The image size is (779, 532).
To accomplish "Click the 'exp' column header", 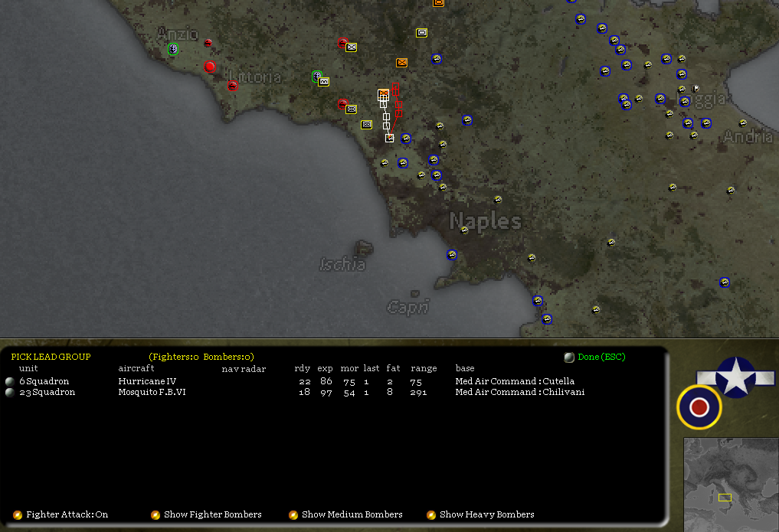I will (325, 368).
